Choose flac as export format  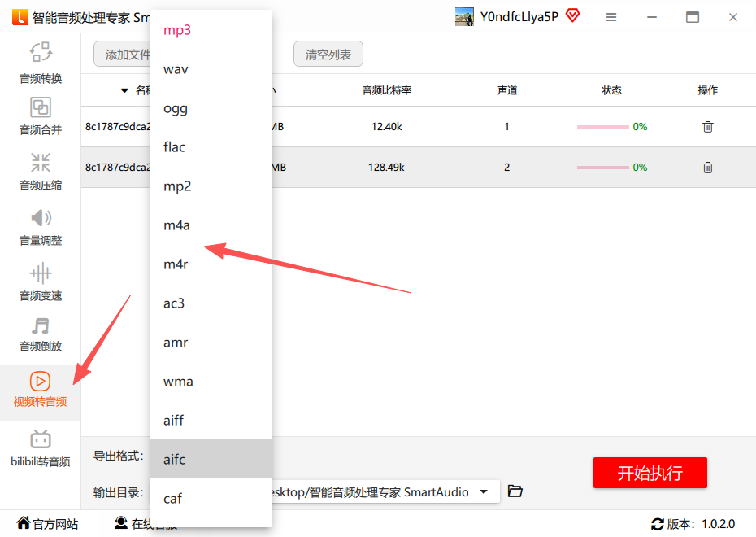[175, 147]
